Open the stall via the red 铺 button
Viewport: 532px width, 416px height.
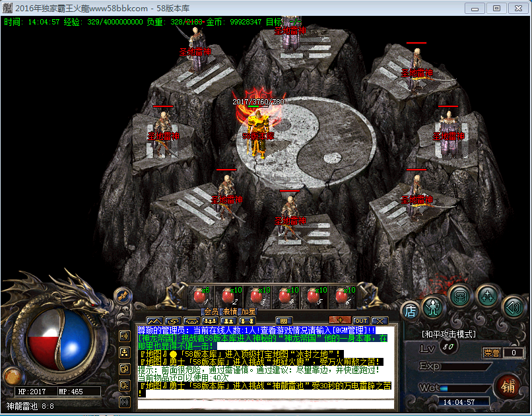(508, 386)
